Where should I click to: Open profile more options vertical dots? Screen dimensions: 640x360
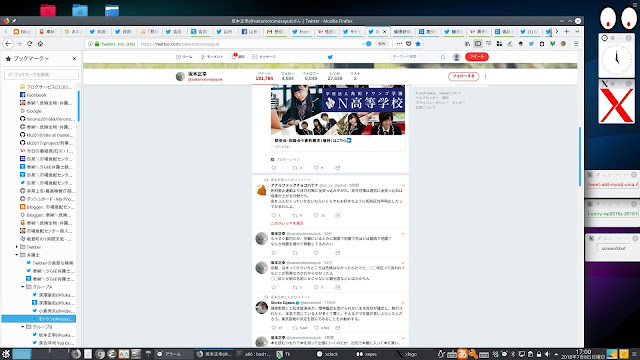tap(485, 76)
